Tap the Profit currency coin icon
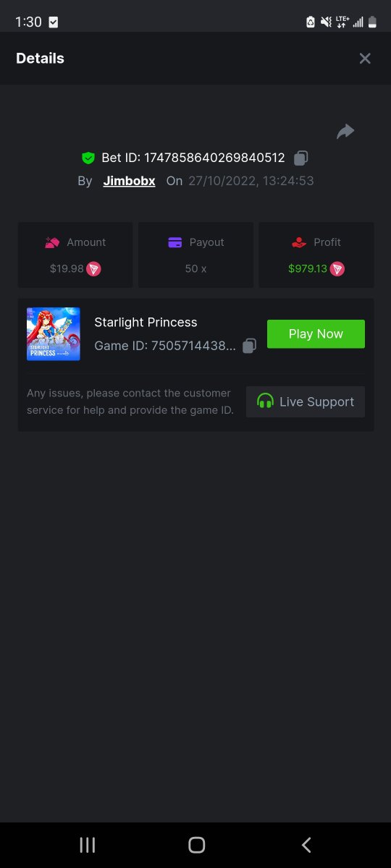 click(337, 269)
